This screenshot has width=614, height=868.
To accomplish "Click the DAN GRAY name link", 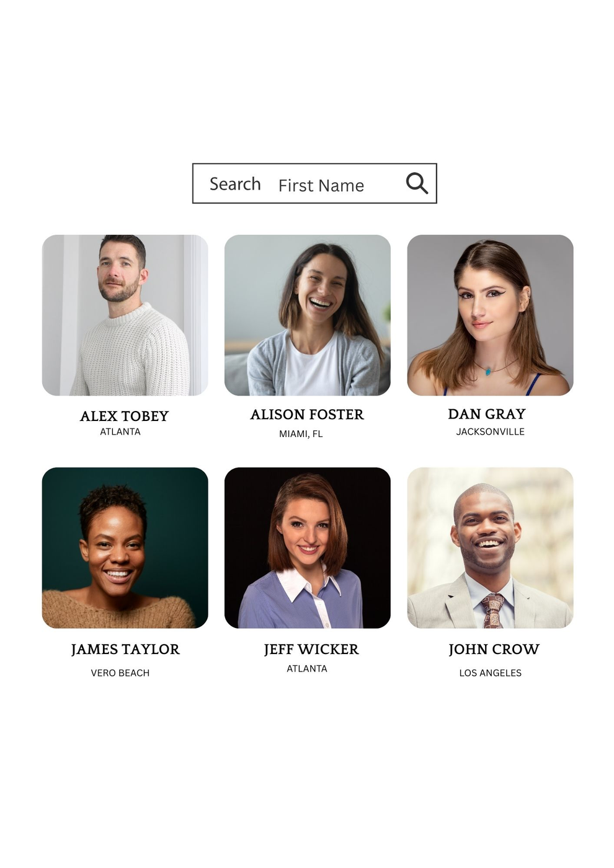I will click(x=487, y=414).
